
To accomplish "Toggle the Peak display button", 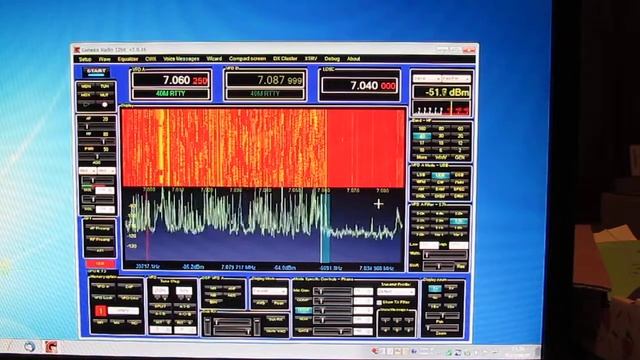I will point(279,303).
